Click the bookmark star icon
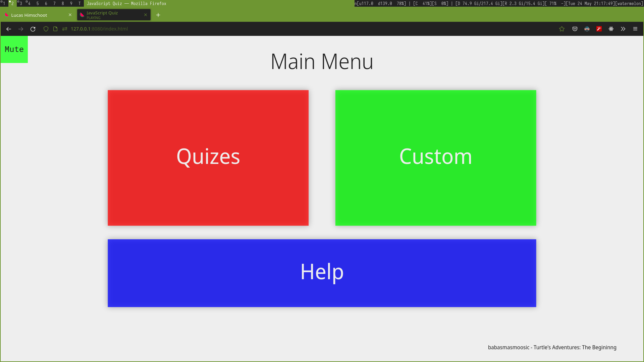Screen dimensions: 644x362 click(x=562, y=29)
